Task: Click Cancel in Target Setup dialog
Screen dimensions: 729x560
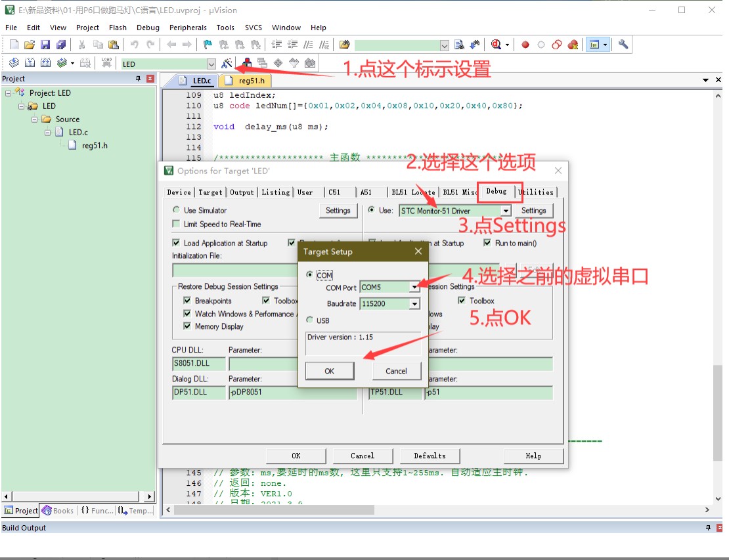Action: click(396, 371)
